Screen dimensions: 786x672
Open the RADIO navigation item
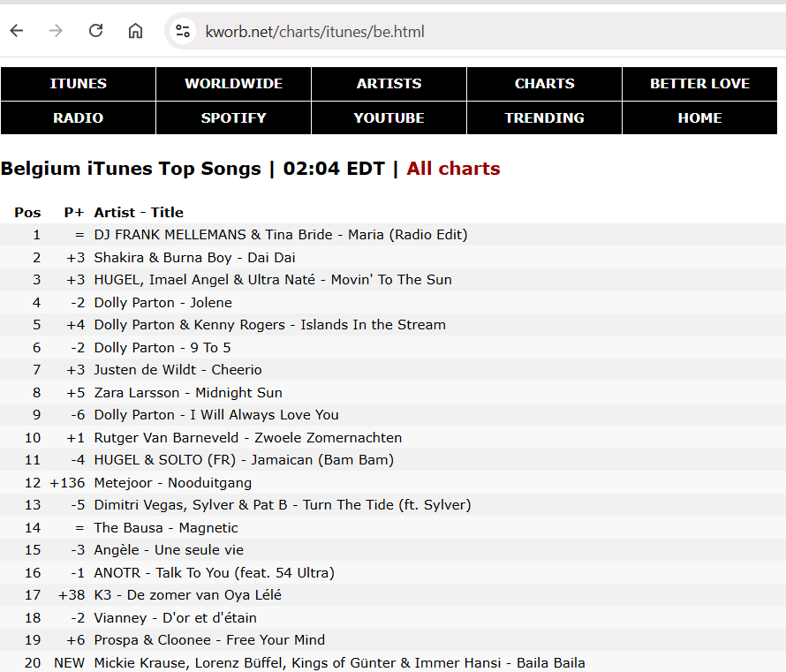coord(79,117)
